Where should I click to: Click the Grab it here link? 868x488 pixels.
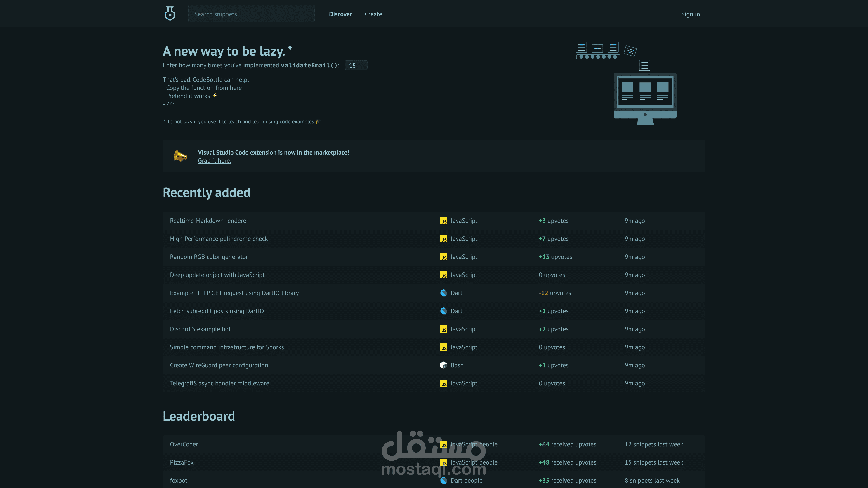[x=214, y=160]
